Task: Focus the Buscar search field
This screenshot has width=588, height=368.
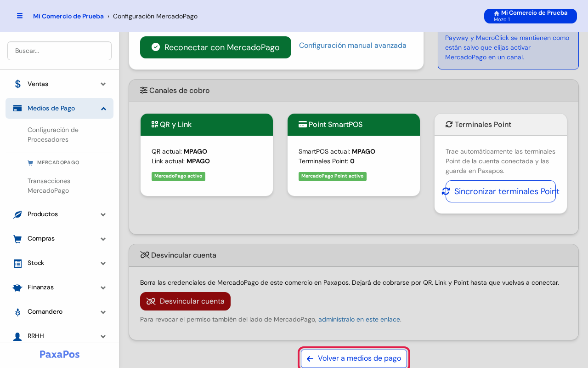Action: pyautogui.click(x=59, y=51)
